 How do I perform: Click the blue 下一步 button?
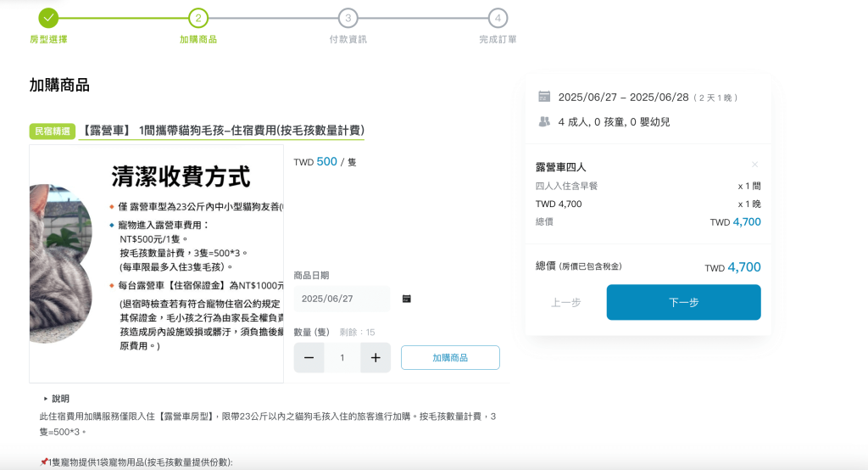(x=683, y=302)
